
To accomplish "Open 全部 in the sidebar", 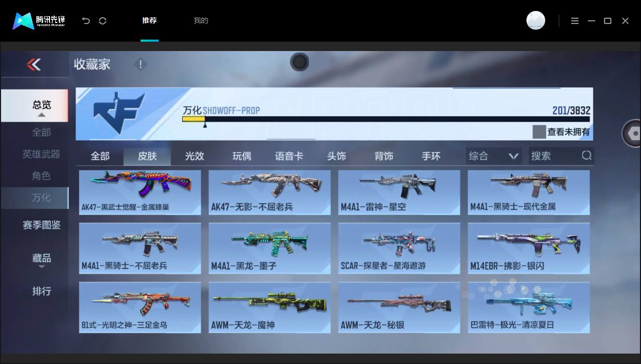I will click(42, 132).
